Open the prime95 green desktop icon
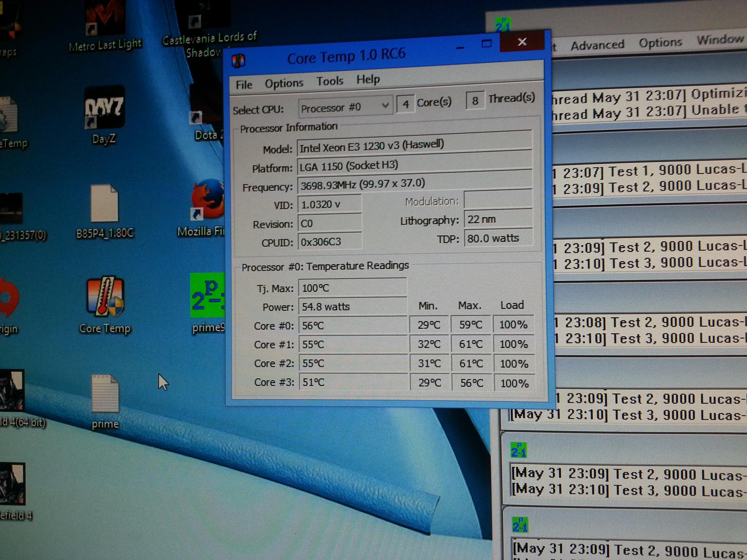Viewport: 747px width, 560px height. [x=207, y=295]
